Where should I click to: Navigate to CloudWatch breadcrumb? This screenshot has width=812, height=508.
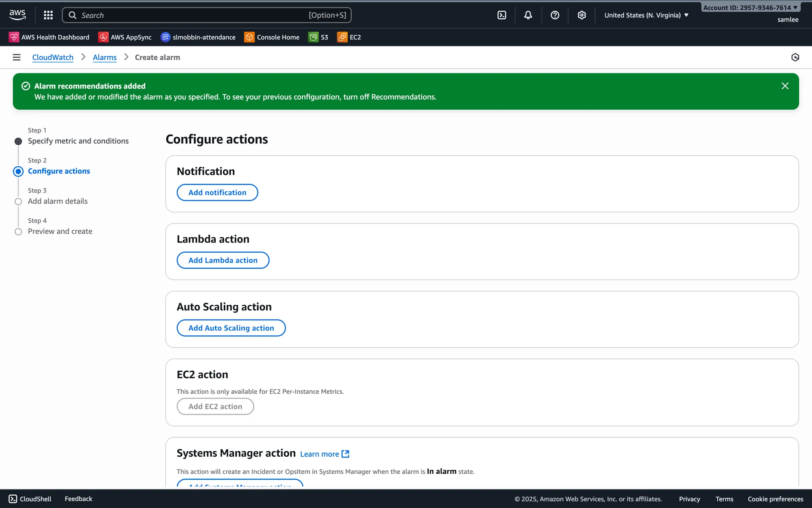click(53, 57)
